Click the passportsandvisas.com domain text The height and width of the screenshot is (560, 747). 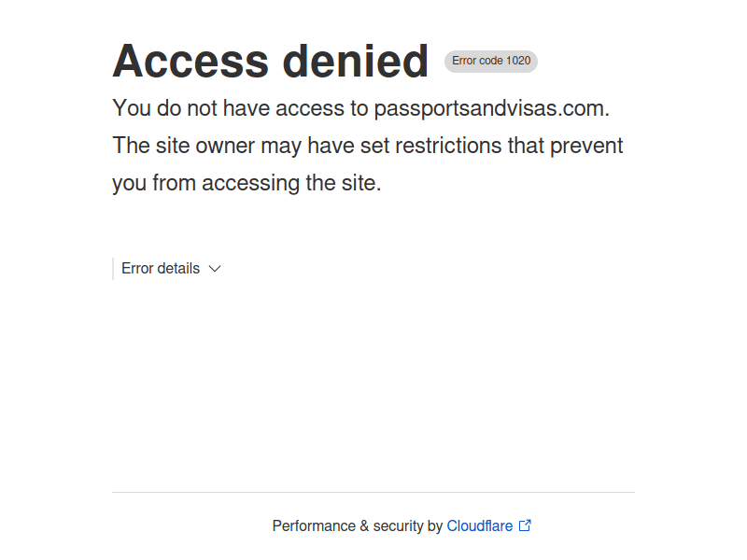[490, 108]
